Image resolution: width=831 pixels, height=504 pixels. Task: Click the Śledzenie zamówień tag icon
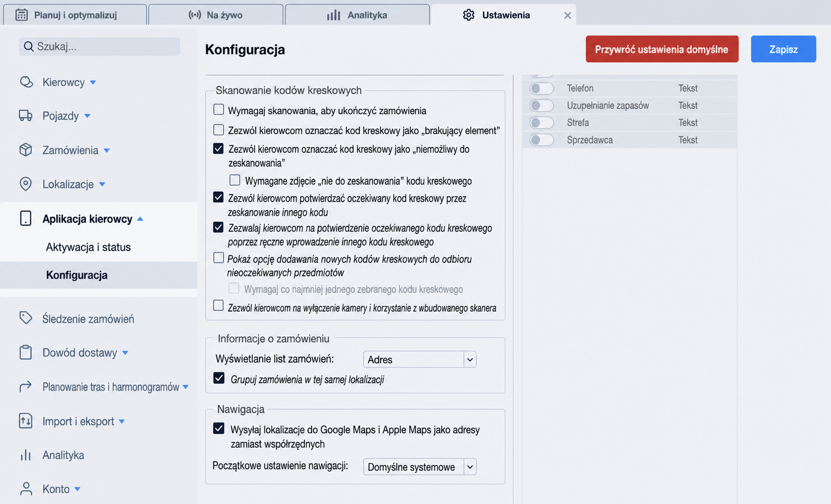25,318
